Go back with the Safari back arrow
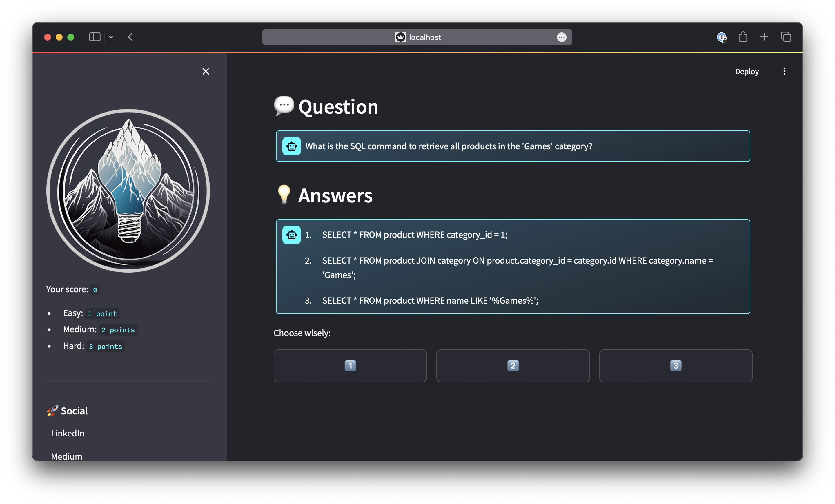This screenshot has width=835, height=504. coord(130,37)
